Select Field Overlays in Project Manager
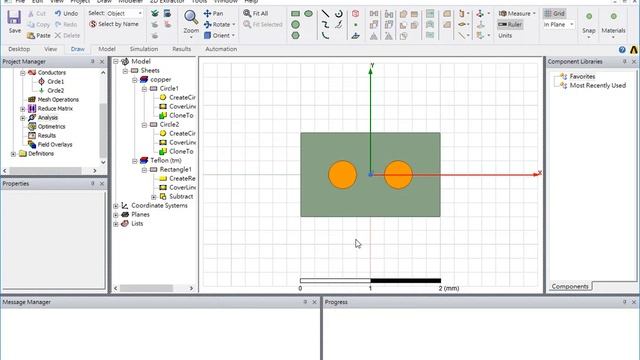Screen dimensions: 640x360 point(55,144)
